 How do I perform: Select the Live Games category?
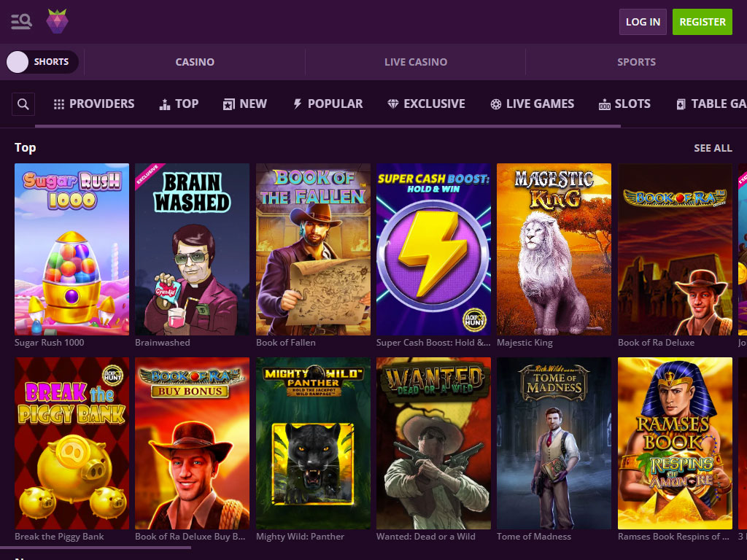pos(532,104)
